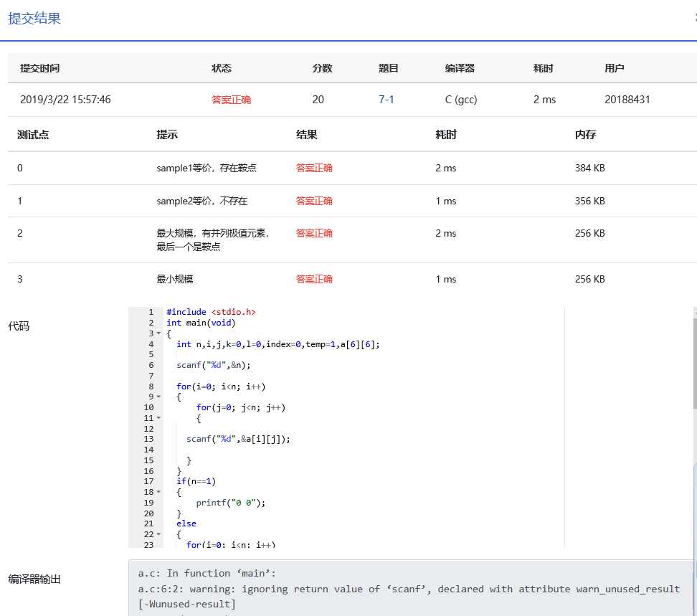This screenshot has width=697, height=616.
Task: Click the 提交结果 dialog title
Action: (34, 18)
